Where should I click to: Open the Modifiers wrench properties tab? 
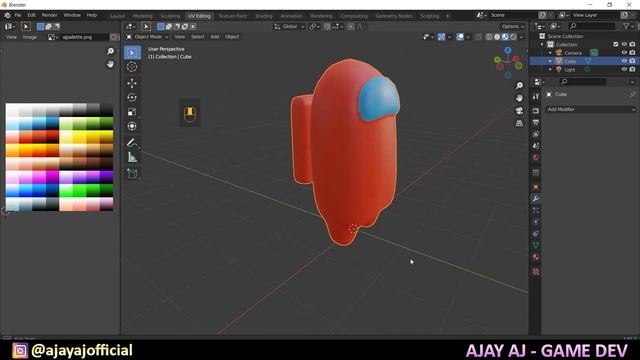pos(536,198)
